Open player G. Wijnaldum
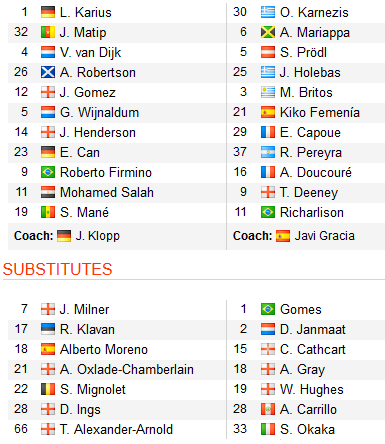385x444 pixels. pos(99,113)
